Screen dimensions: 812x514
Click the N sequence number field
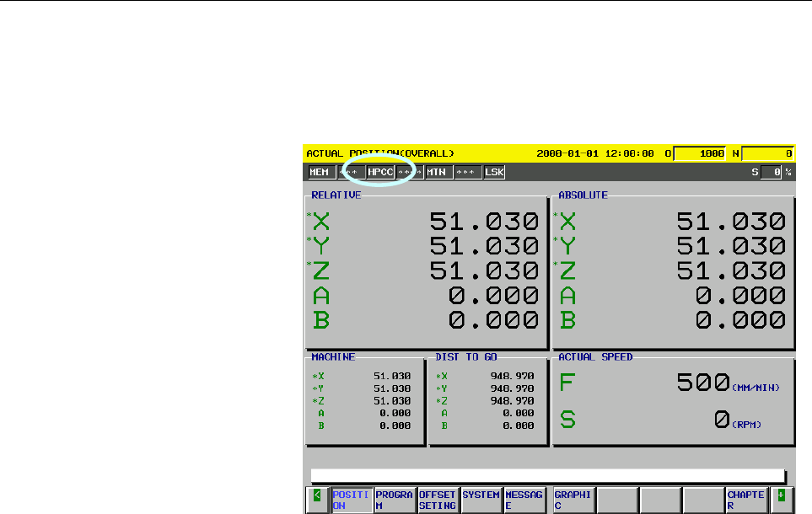tap(768, 153)
